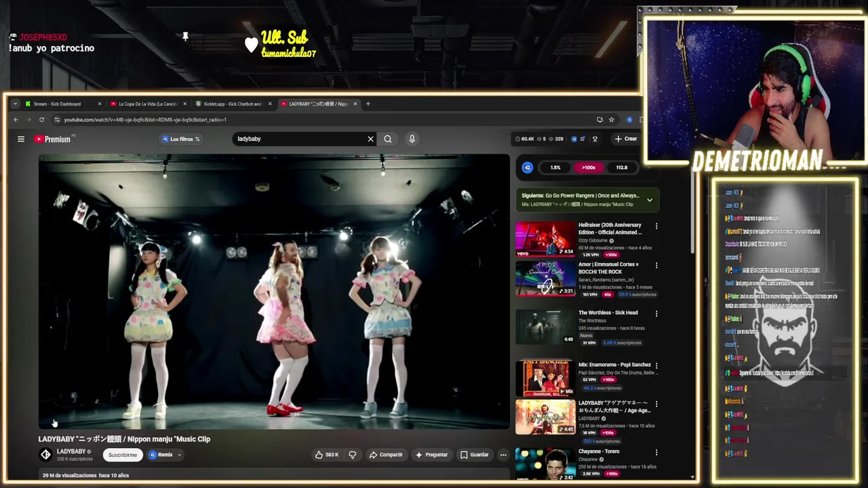The height and width of the screenshot is (488, 868).
Task: Open the LADYBABY channel name link
Action: click(71, 451)
